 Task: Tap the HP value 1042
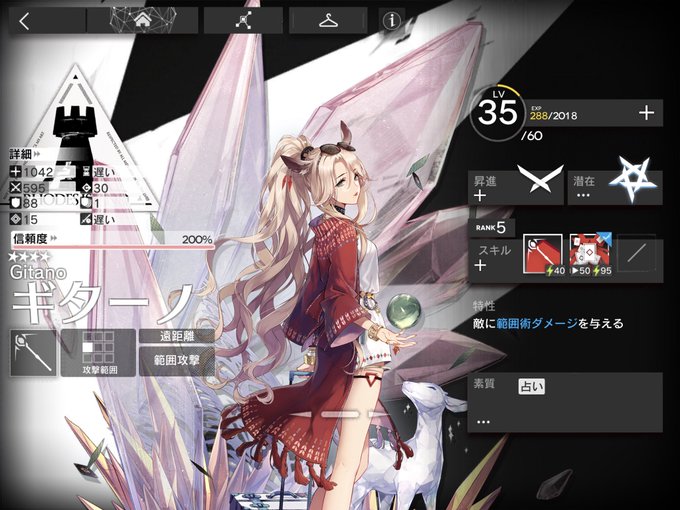point(38,172)
